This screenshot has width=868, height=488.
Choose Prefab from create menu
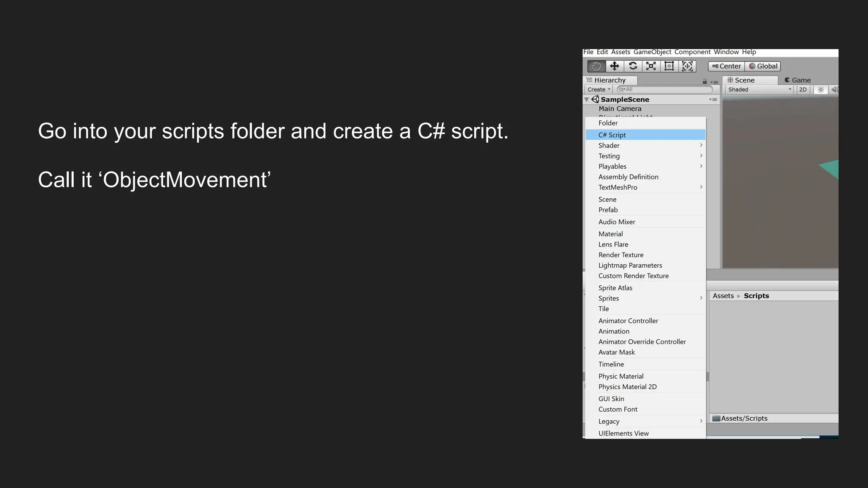(x=645, y=210)
